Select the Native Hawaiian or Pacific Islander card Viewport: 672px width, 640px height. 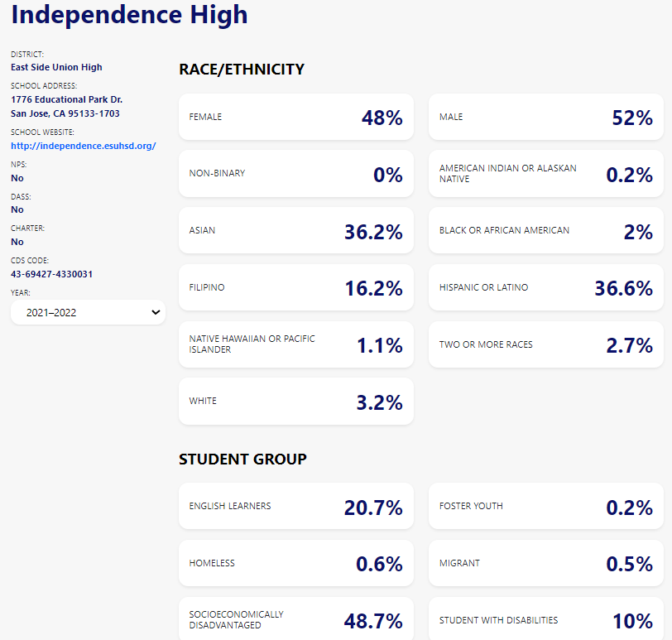point(295,344)
